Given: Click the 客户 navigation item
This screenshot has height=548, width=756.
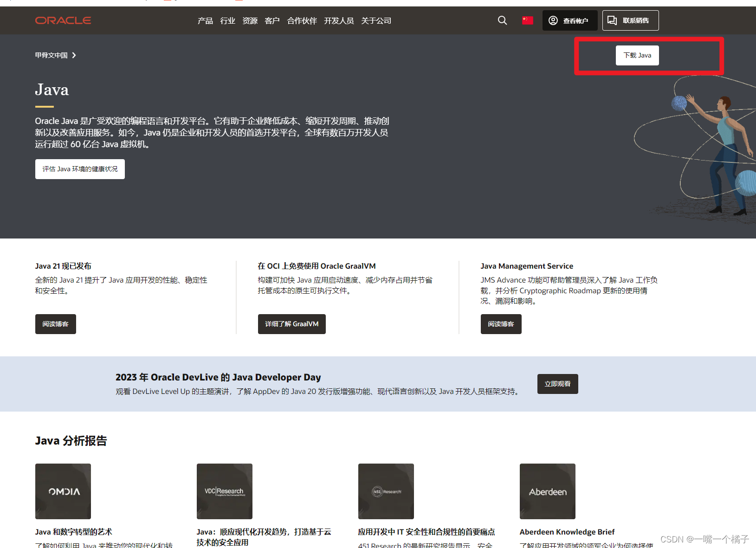Looking at the screenshot, I should click(x=272, y=20).
